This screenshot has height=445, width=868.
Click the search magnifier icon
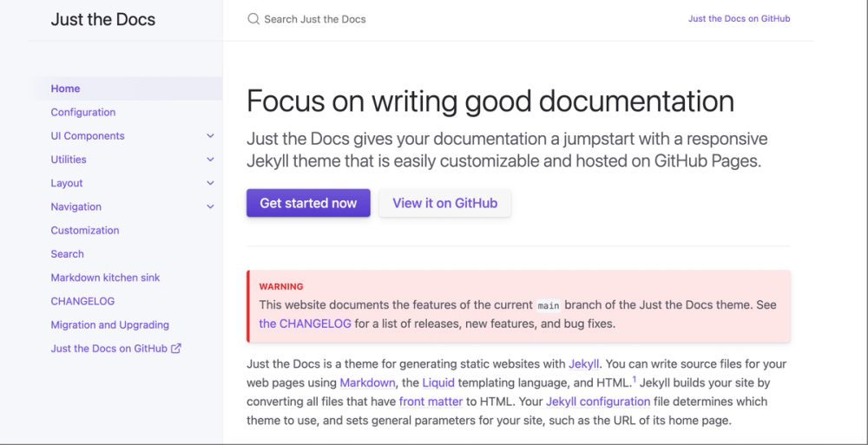point(253,19)
